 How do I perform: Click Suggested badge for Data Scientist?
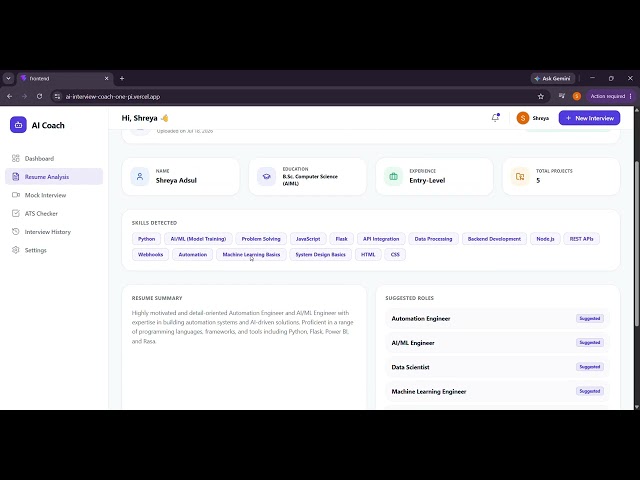pos(590,367)
